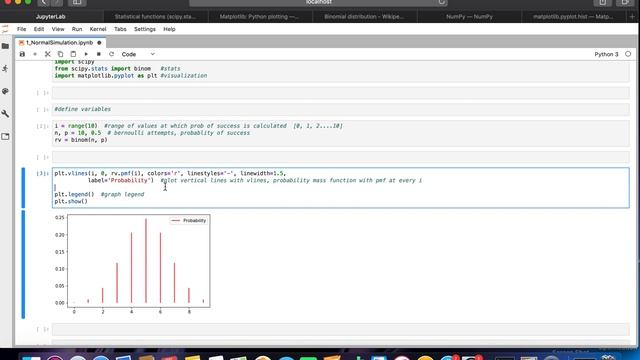Click the imports code cell
The height and width of the screenshot is (360, 640).
[340, 71]
